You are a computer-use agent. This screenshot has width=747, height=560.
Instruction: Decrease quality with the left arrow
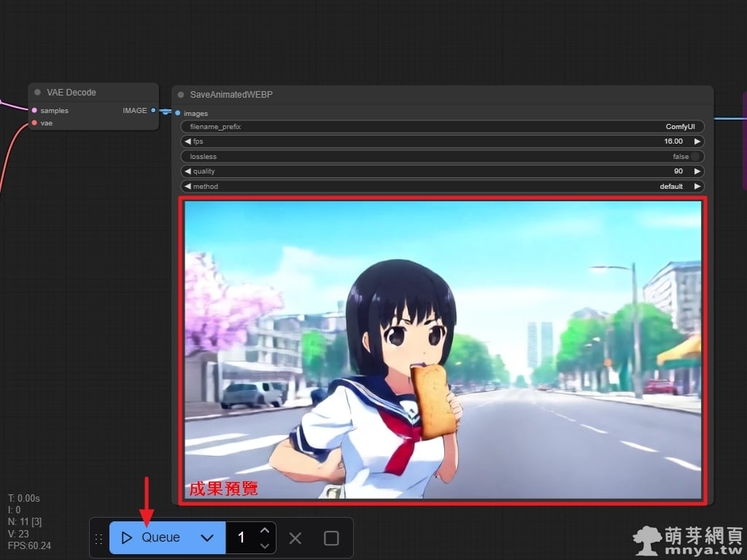click(187, 171)
